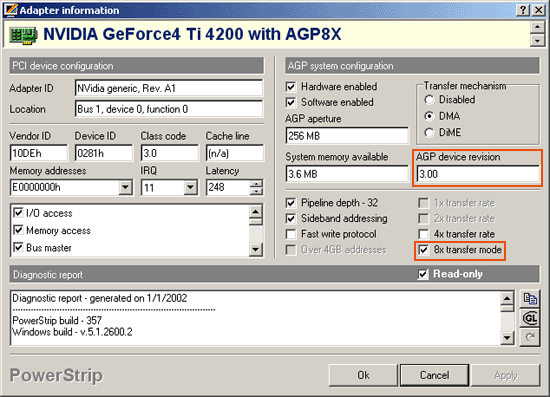
Task: Click the Cache line field
Action: [x=235, y=153]
